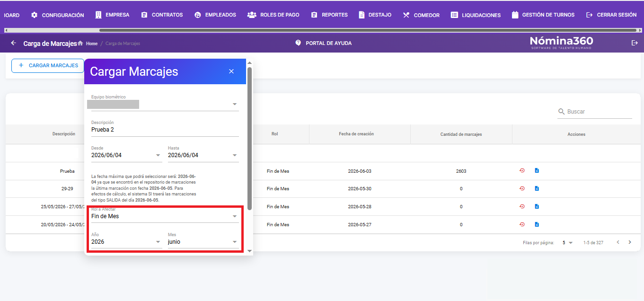Screen dimensions: 644x301
Task: Open the Empresa menu
Action: [x=112, y=15]
